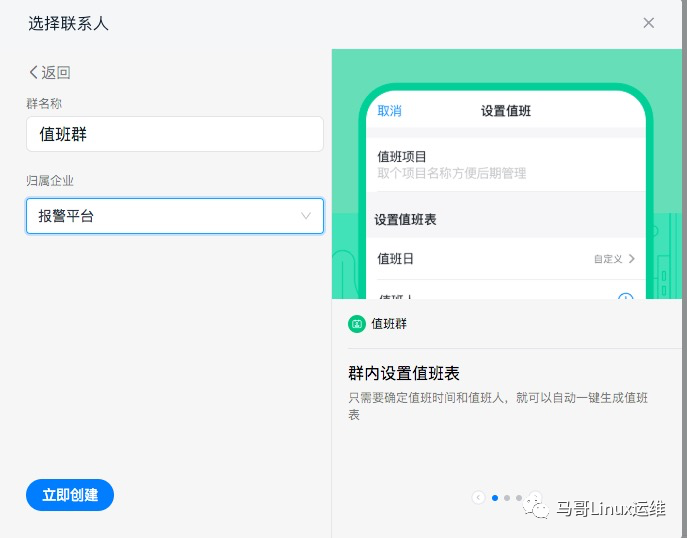This screenshot has height=538, width=687.
Task: Open the 归属企业 dropdown showing 报警平台
Action: tap(175, 216)
